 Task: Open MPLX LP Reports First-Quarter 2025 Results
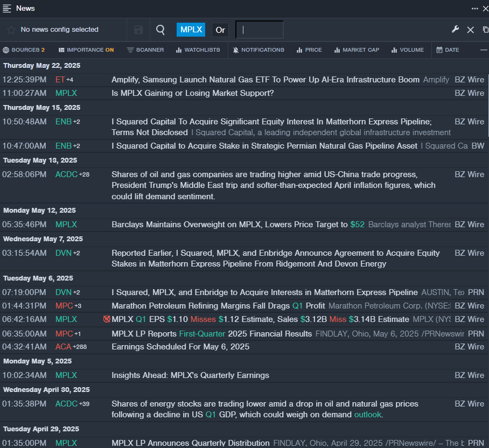pyautogui.click(x=212, y=334)
